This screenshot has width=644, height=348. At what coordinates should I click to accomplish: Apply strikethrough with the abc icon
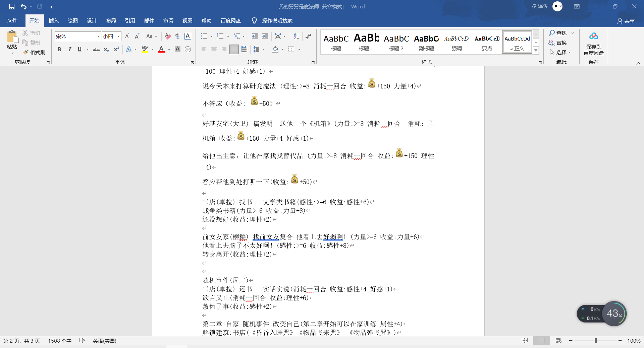click(x=96, y=50)
